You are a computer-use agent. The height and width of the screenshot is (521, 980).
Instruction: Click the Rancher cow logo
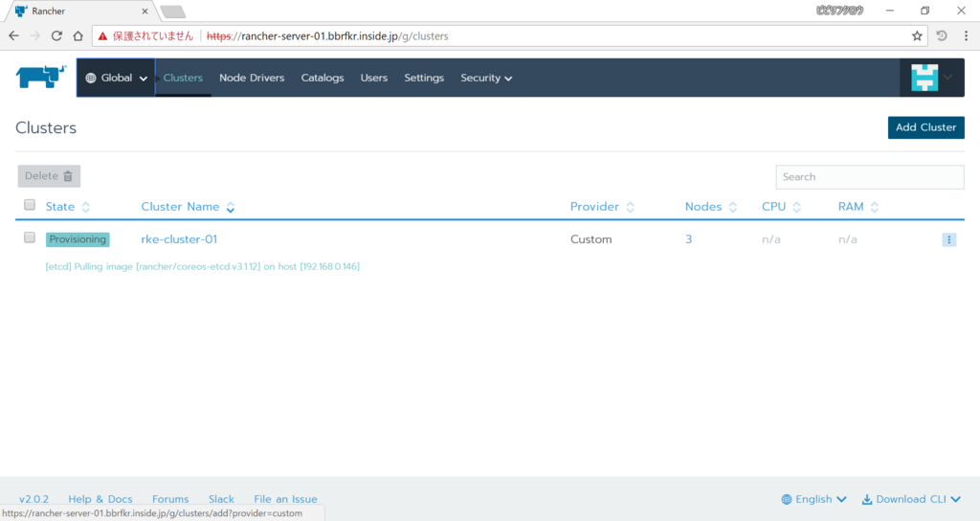(x=40, y=77)
